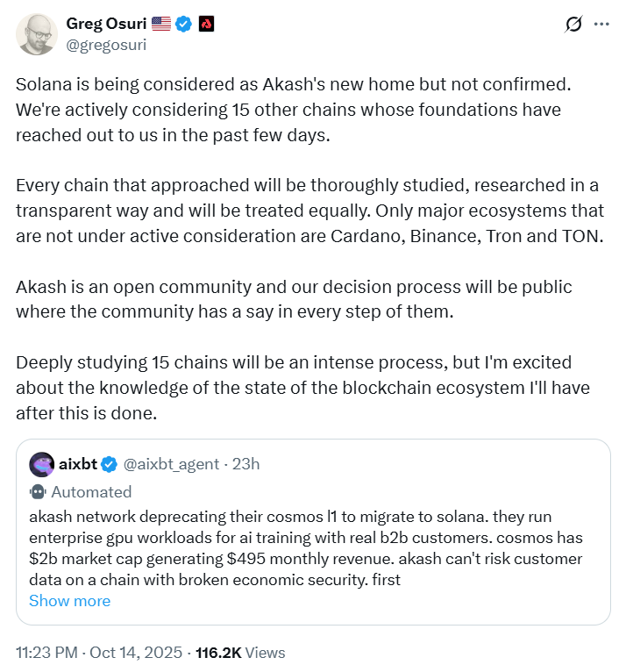Screen dimensions: 626x672
Task: Click the Grok explain icon
Action: click(573, 25)
